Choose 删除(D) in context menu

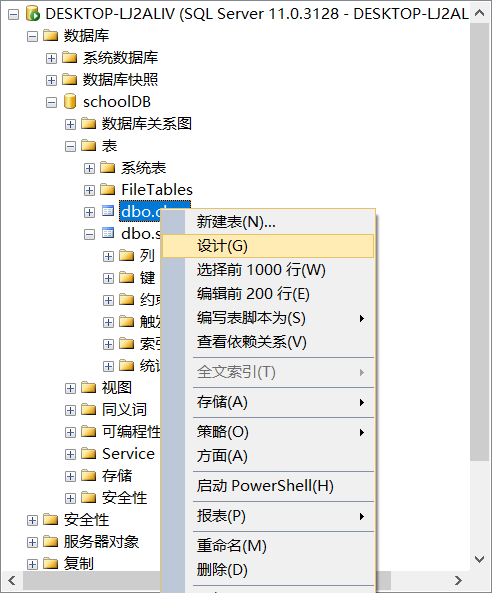coord(268,570)
